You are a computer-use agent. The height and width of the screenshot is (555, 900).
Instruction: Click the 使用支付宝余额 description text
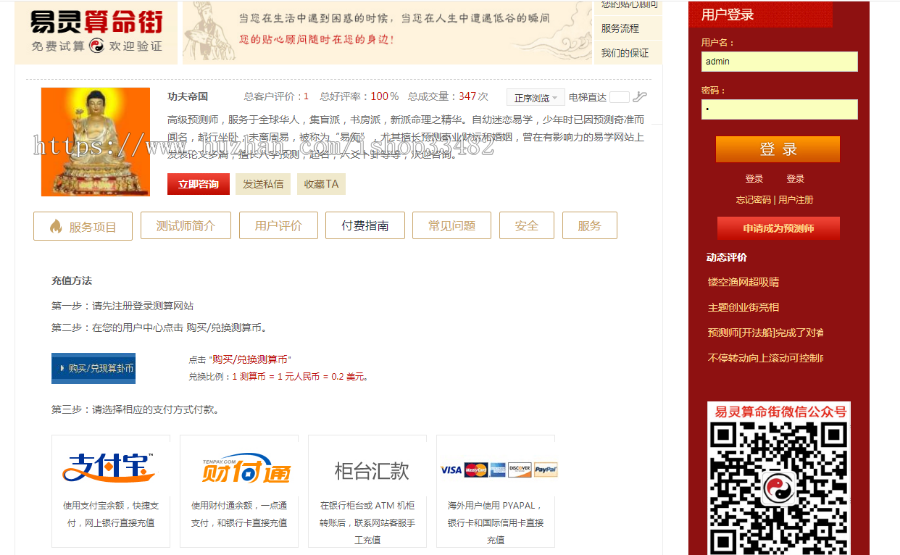[x=111, y=514]
